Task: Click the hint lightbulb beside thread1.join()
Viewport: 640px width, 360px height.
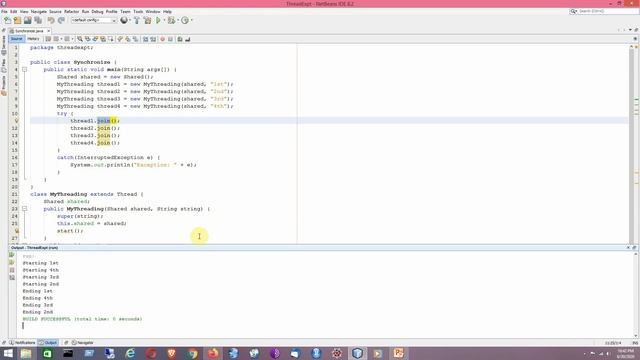Action: [16, 121]
